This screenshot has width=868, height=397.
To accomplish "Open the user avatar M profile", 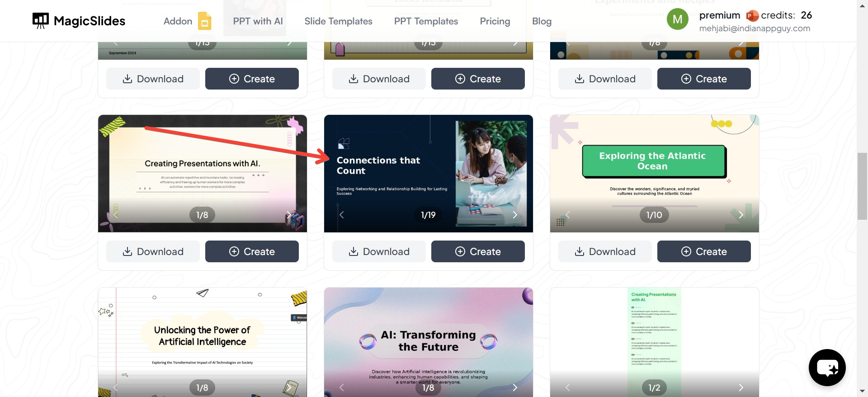I will point(677,19).
